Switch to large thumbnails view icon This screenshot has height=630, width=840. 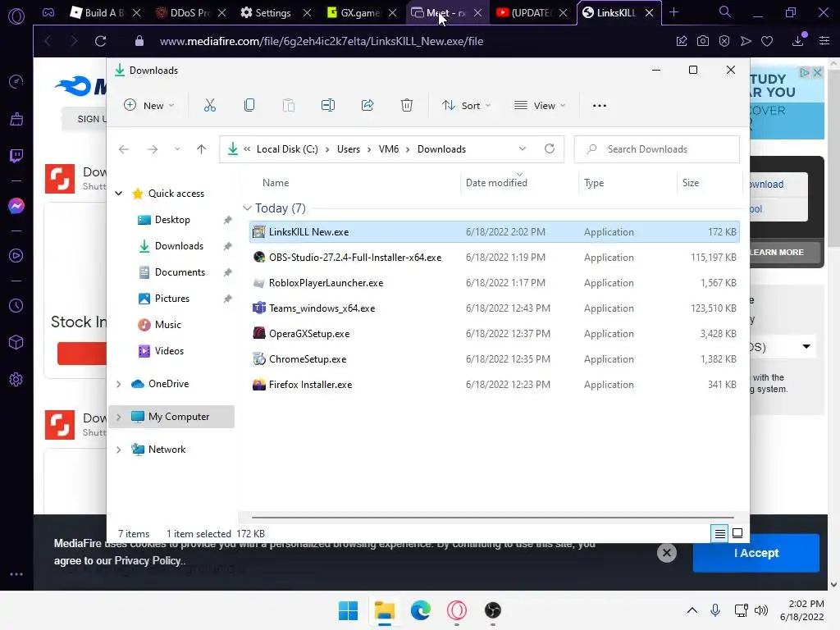pos(737,533)
